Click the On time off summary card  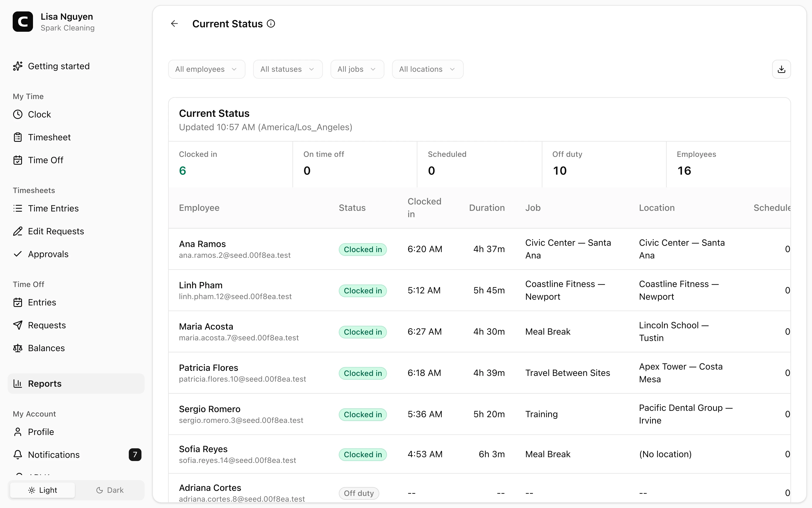[355, 164]
